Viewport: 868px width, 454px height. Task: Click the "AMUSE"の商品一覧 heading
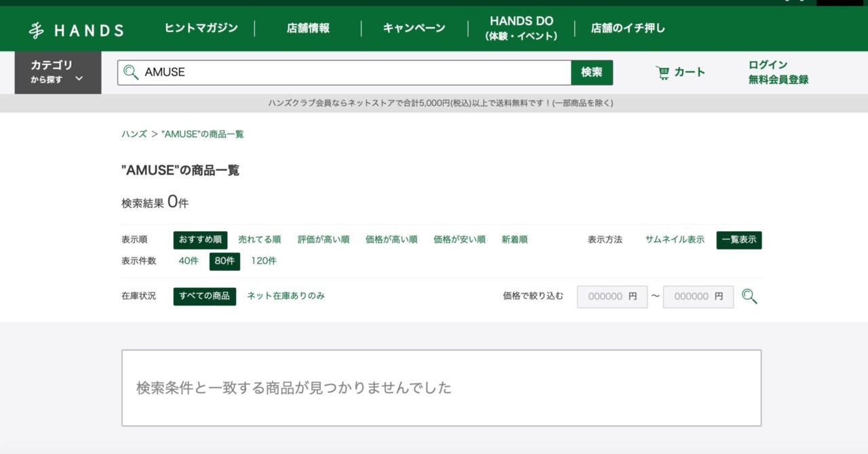[180, 171]
